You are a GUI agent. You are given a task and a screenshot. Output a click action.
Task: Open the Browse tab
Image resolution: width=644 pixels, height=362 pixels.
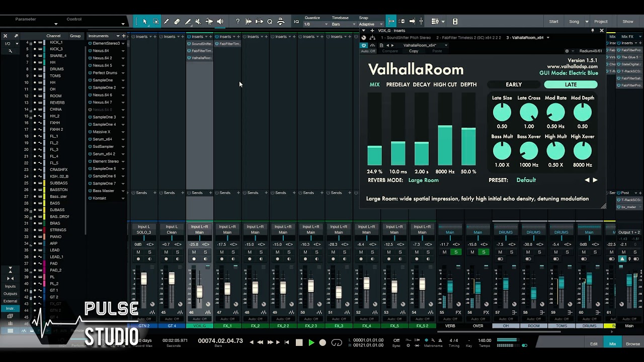coord(633,344)
